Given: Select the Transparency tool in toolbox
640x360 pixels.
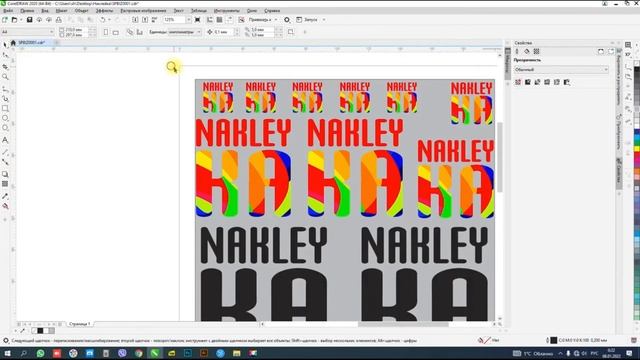Looking at the screenshot, I should pos(5,184).
